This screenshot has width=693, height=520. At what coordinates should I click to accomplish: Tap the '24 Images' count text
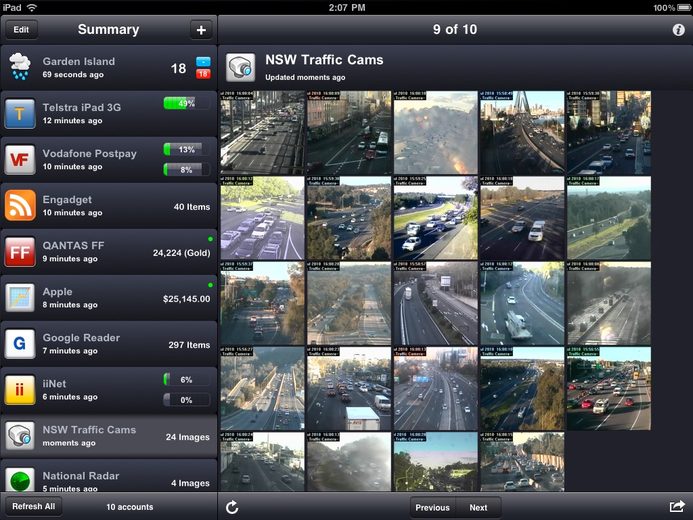coord(188,437)
